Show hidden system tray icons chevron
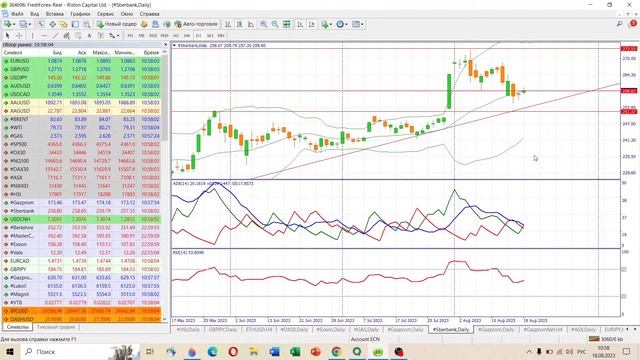The image size is (640, 360). [x=529, y=351]
